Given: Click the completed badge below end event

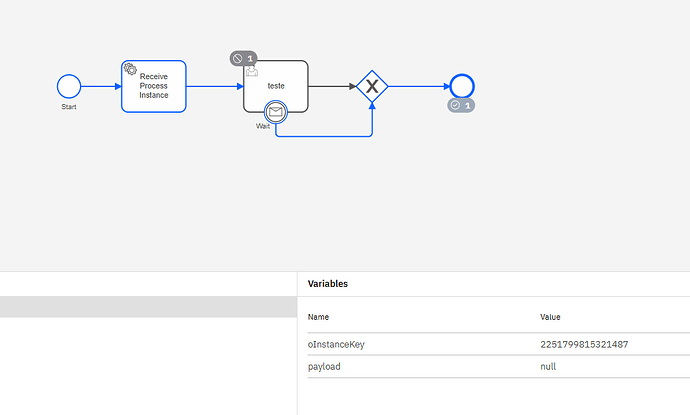Looking at the screenshot, I should pyautogui.click(x=461, y=105).
